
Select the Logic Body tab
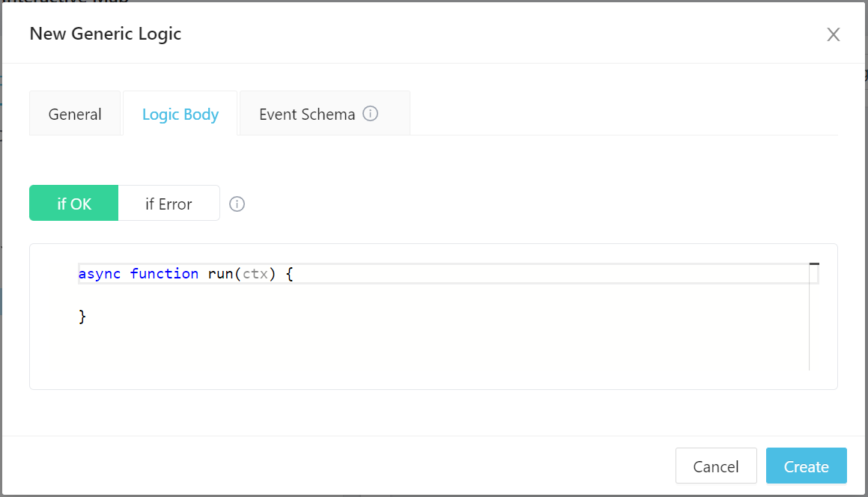pyautogui.click(x=180, y=115)
